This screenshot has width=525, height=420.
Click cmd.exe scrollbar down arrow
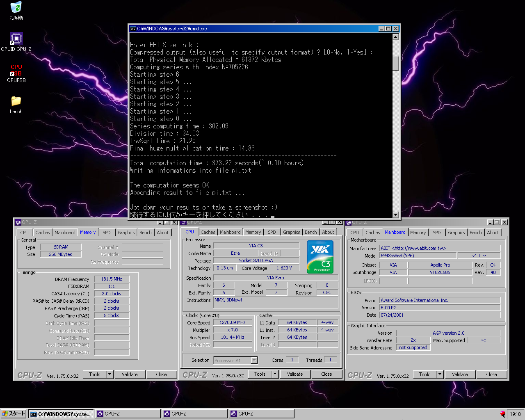(396, 215)
